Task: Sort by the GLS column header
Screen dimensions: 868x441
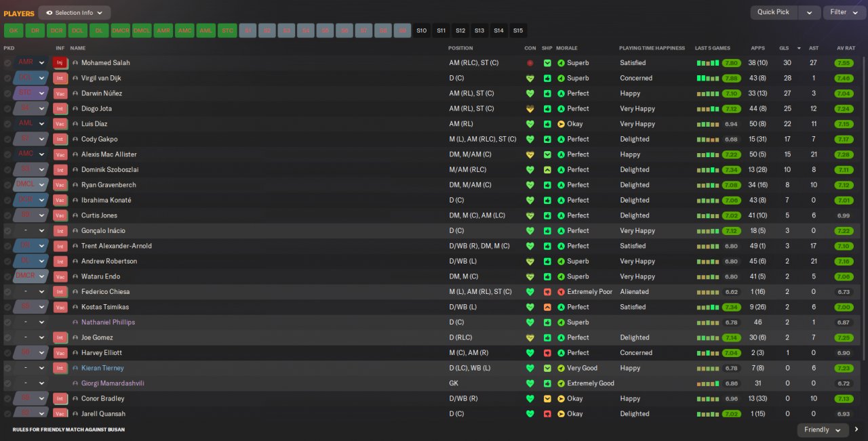Action: pos(784,48)
